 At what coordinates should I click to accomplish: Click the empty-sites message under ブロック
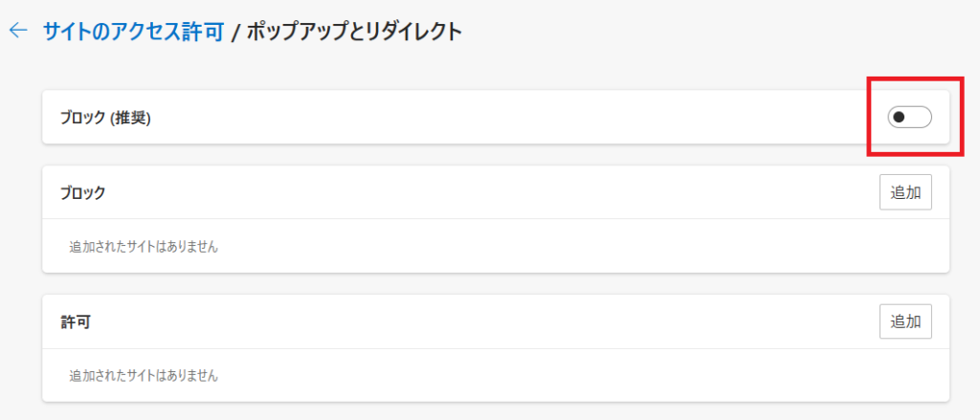(x=144, y=247)
